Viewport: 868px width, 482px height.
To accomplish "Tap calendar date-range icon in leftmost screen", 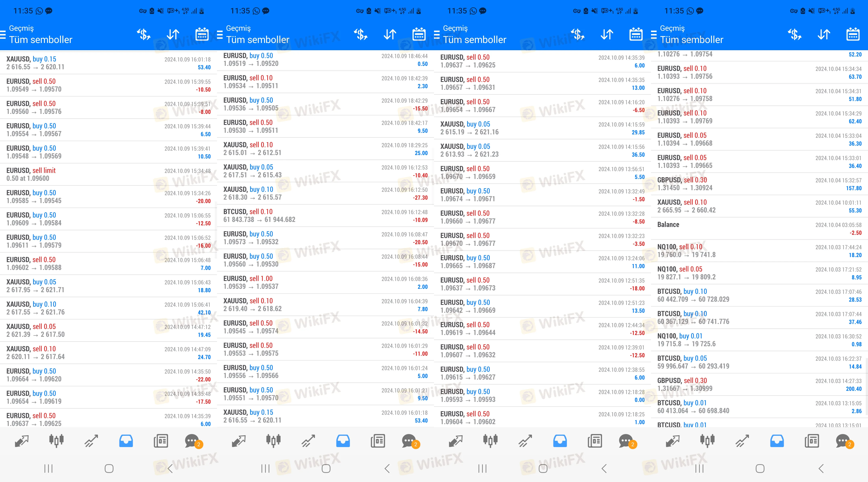I will pyautogui.click(x=202, y=34).
